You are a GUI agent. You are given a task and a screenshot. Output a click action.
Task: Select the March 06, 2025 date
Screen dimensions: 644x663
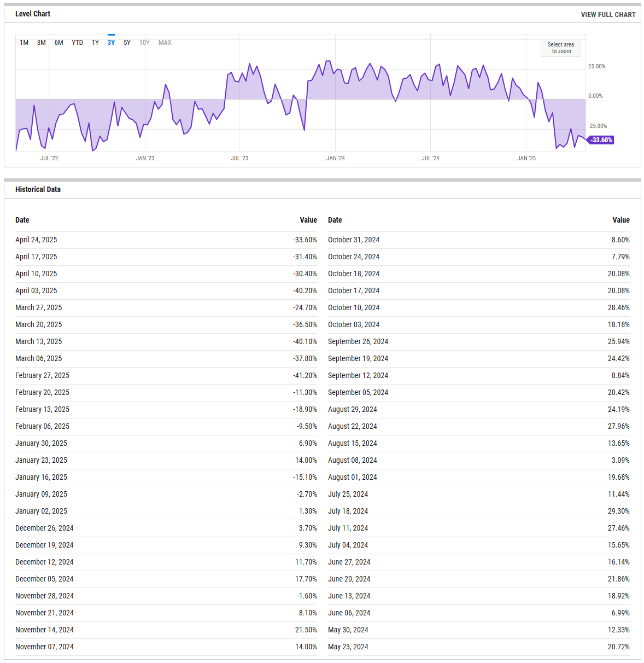pyautogui.click(x=39, y=358)
